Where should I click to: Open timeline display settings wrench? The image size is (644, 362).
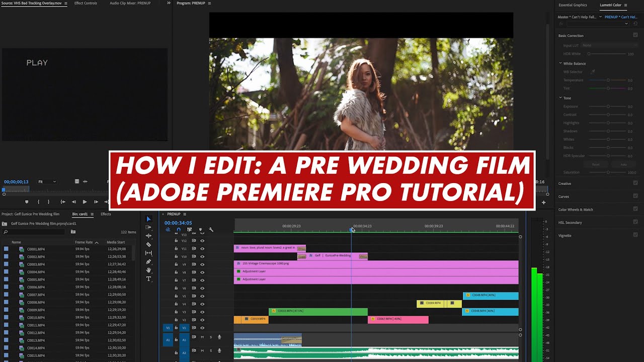click(211, 230)
